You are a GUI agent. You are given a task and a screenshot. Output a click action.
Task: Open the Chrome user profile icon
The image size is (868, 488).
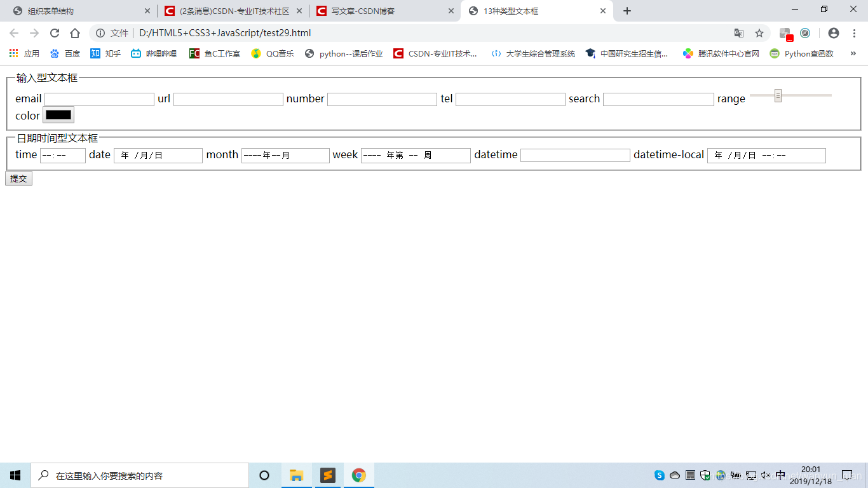[x=834, y=33]
